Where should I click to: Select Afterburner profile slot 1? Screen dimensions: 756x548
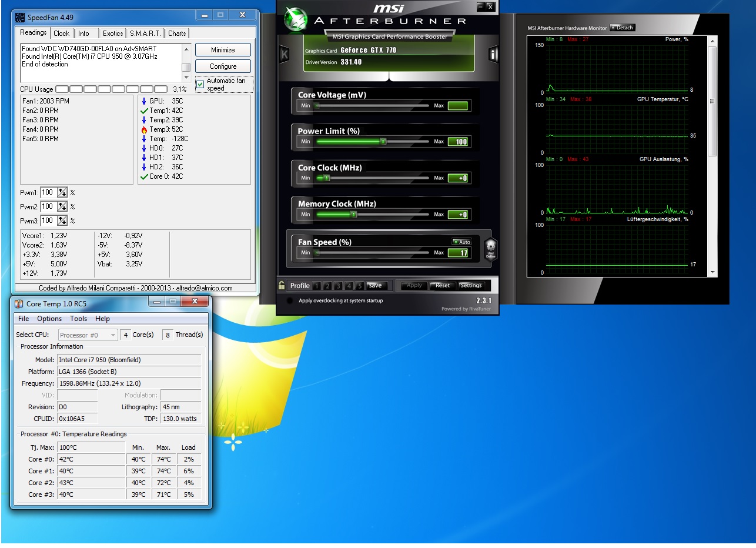pyautogui.click(x=316, y=286)
